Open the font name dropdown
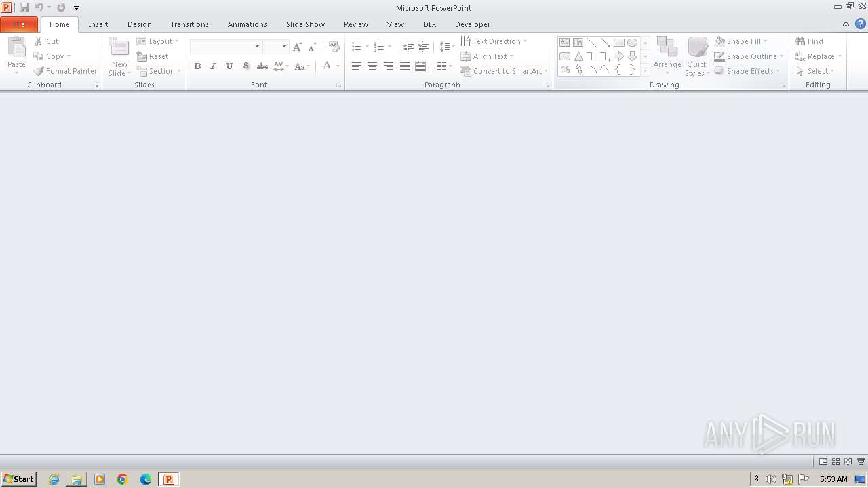The width and height of the screenshot is (868, 488). point(257,47)
